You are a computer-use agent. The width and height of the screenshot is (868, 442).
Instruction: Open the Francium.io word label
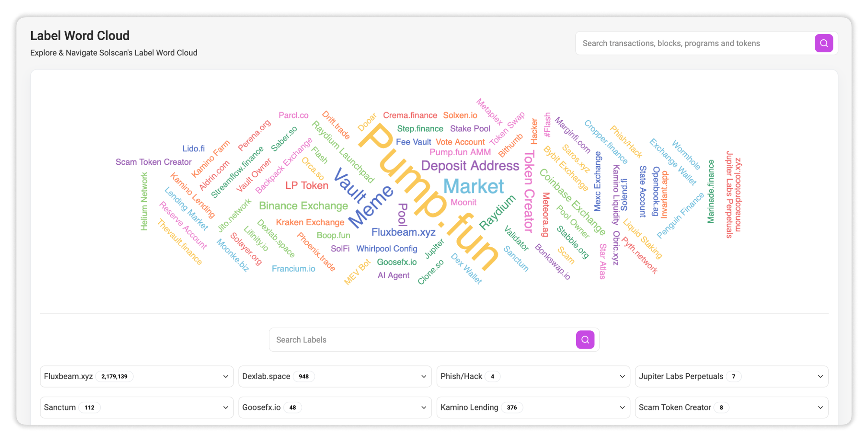click(x=293, y=269)
